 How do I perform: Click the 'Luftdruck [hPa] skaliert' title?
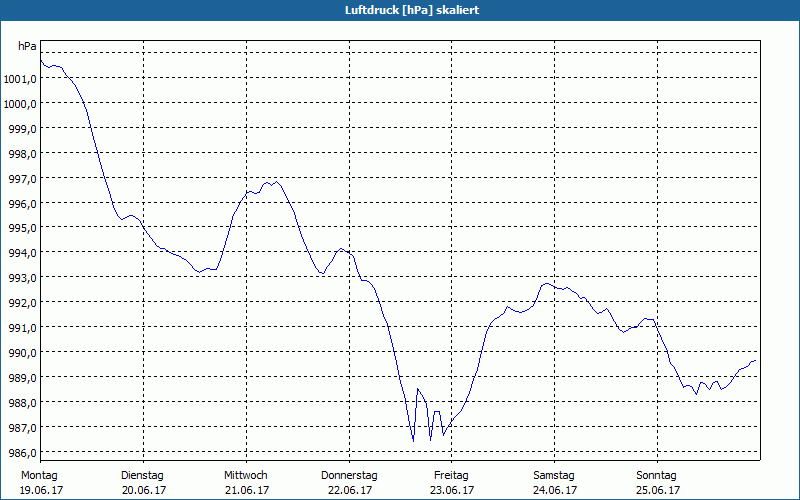[x=412, y=10]
